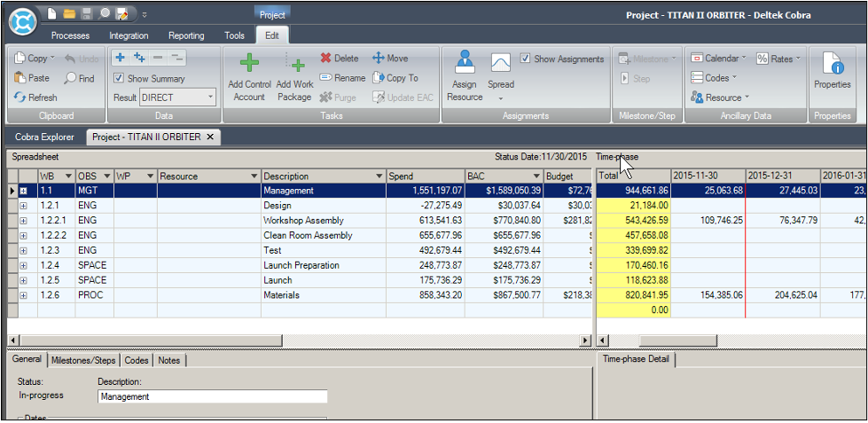Open the Spread curve button
Image resolution: width=868 pixels, height=423 pixels.
tap(500, 77)
